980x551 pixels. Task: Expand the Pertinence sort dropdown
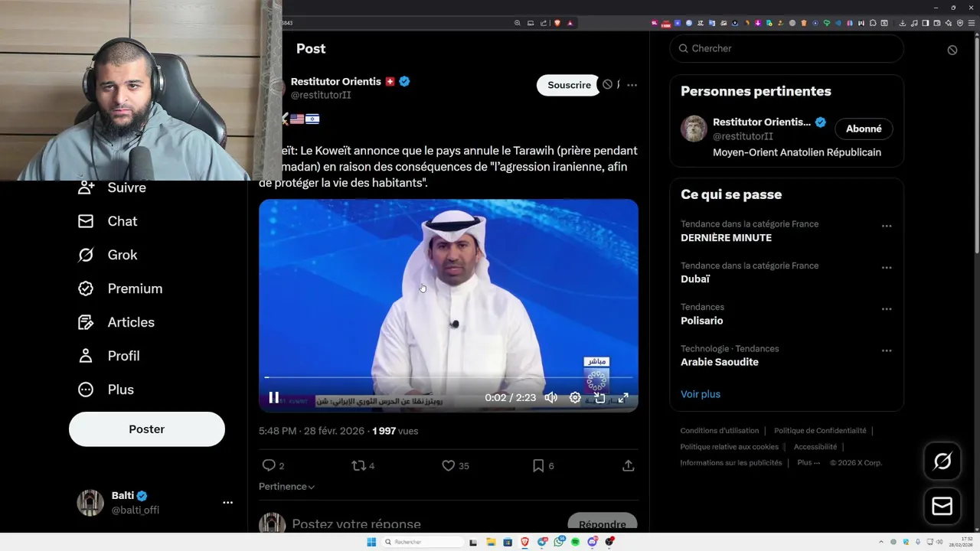click(286, 486)
